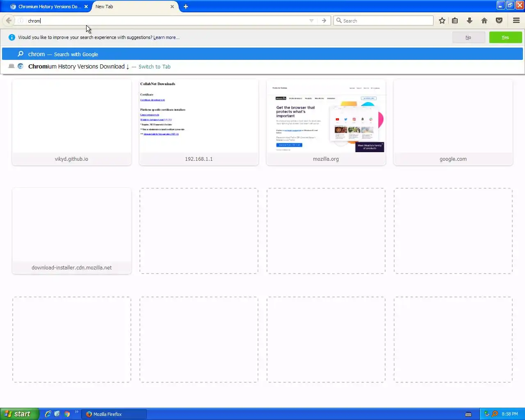This screenshot has height=420, width=525.
Task: Launch Internet Explorer from quick launch
Action: click(48, 414)
